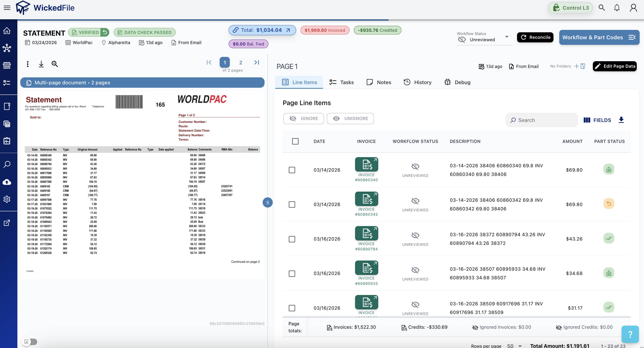Expand the rows per page dropdown
This screenshot has width=644, height=348.
pyautogui.click(x=514, y=346)
